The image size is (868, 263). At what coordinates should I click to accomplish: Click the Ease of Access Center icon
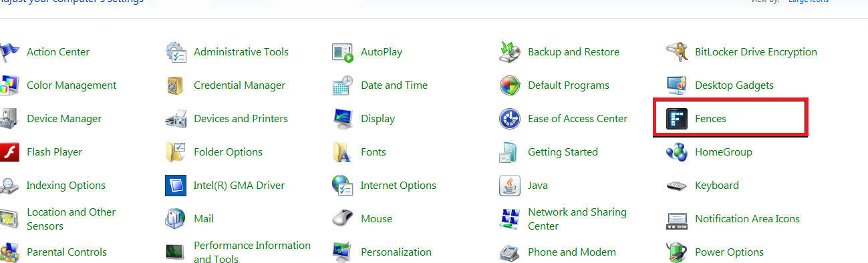click(x=510, y=119)
